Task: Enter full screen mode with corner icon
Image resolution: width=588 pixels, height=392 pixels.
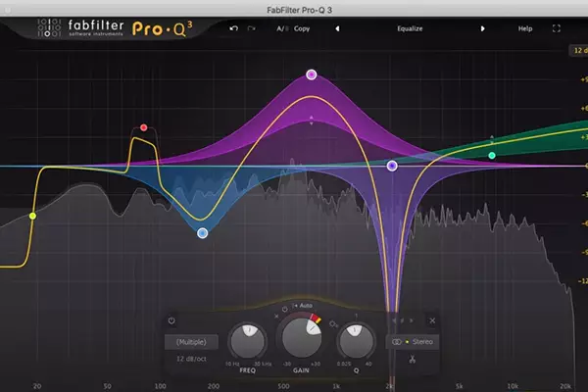Action: tap(557, 28)
